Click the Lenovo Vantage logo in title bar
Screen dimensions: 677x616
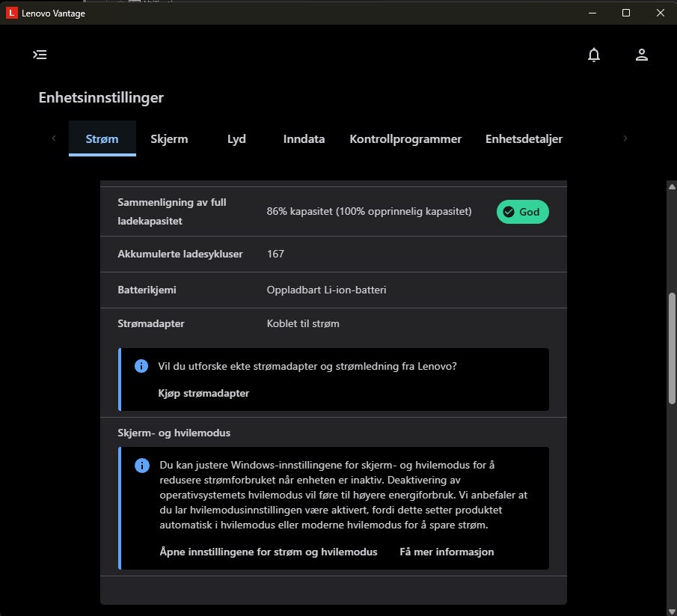coord(12,13)
